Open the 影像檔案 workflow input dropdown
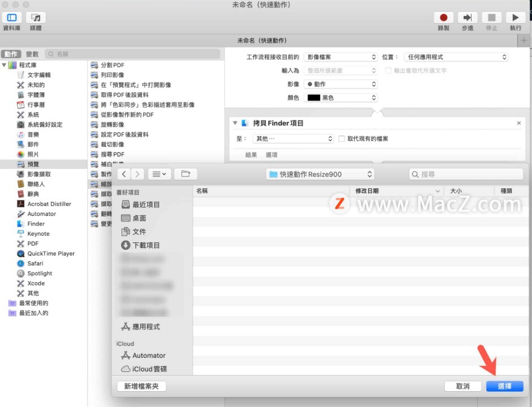532x407 pixels. coord(341,57)
